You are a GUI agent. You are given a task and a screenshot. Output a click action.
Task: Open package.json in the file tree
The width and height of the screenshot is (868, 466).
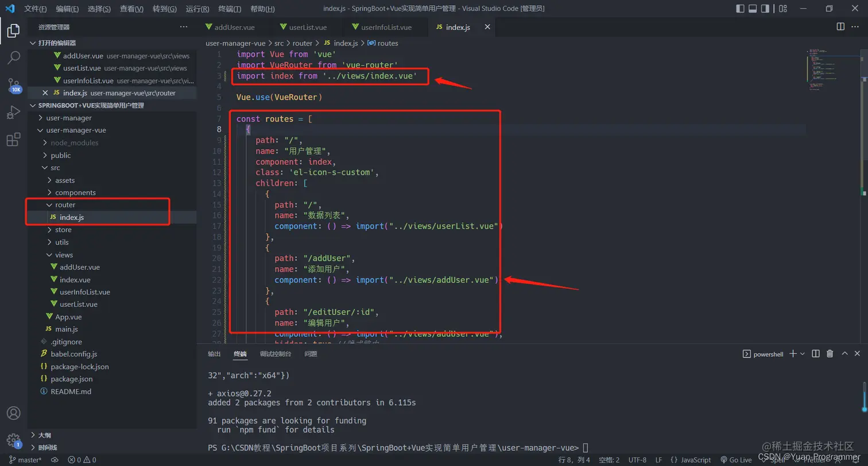[x=112, y=379]
